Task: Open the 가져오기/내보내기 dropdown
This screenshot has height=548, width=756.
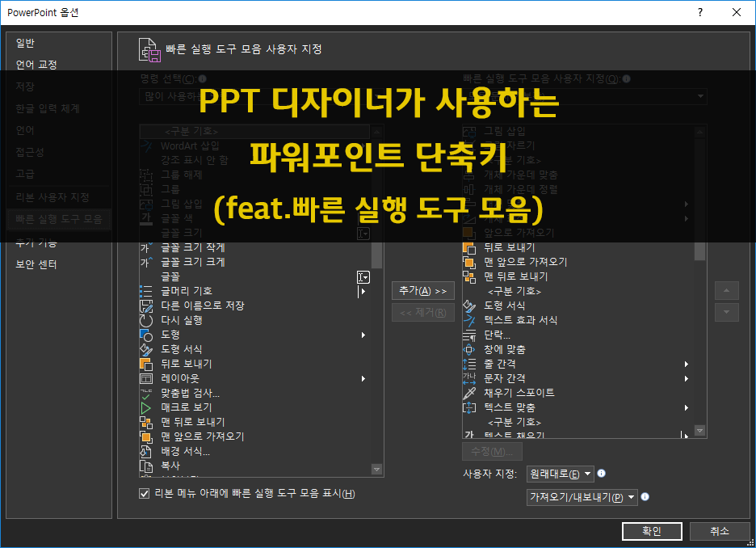Action: (582, 497)
